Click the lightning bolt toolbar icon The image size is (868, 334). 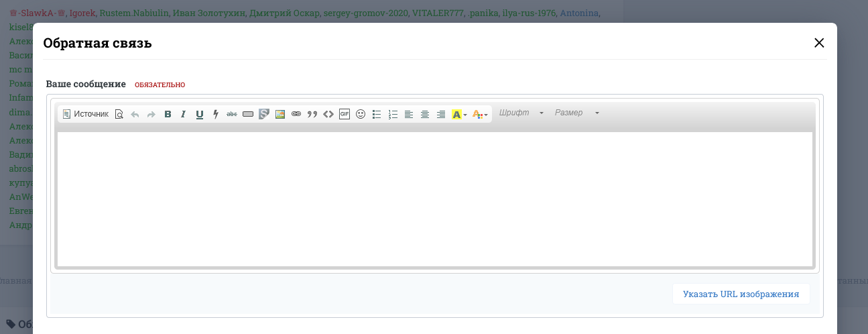point(216,114)
